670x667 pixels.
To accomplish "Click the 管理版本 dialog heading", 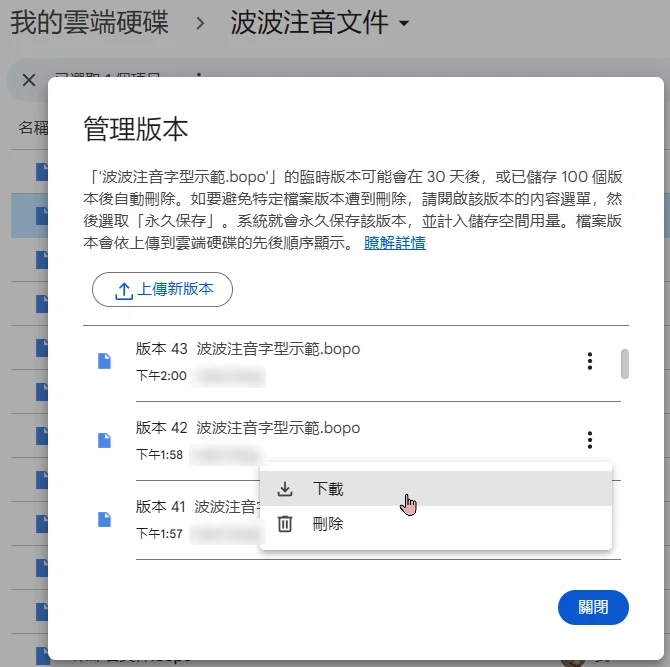I will 136,129.
